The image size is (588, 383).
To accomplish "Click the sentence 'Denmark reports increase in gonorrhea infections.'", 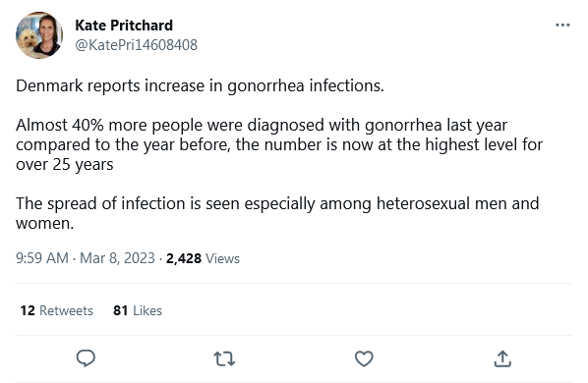I will pyautogui.click(x=200, y=86).
